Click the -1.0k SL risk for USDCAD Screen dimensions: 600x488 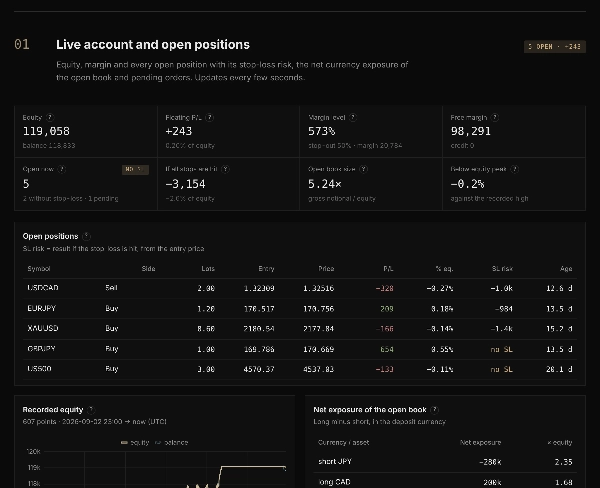502,288
